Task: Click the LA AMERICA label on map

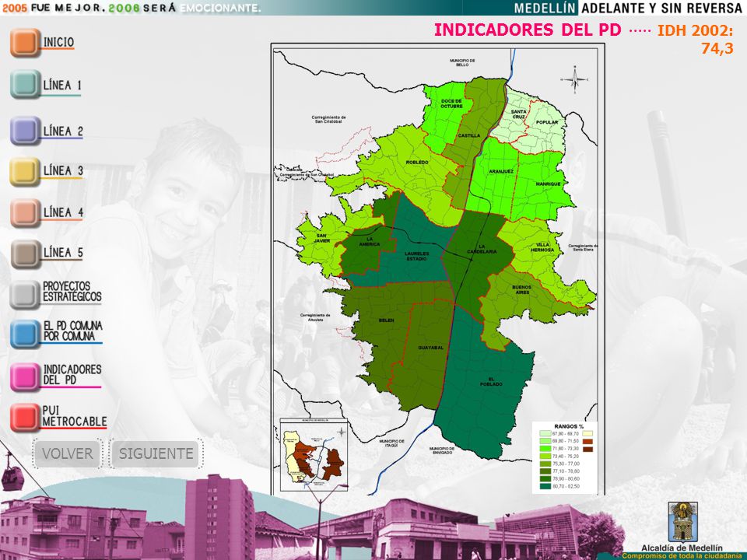Action: coord(369,242)
